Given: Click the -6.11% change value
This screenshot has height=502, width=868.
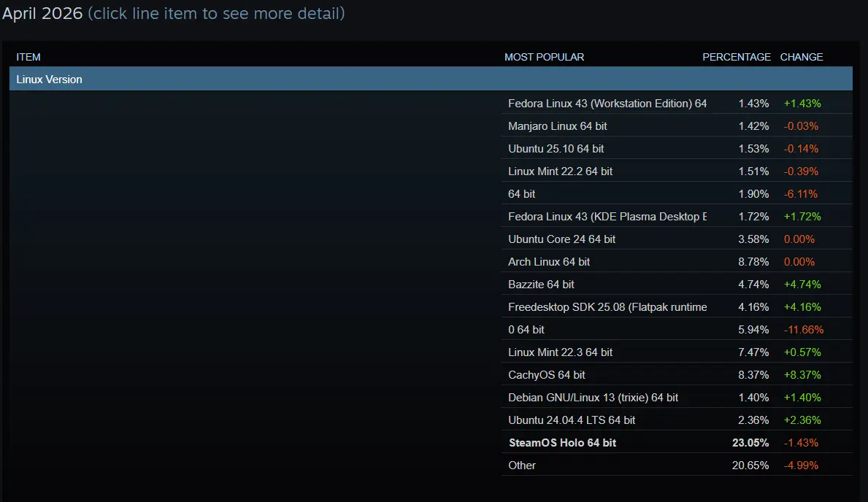Looking at the screenshot, I should 801,194.
